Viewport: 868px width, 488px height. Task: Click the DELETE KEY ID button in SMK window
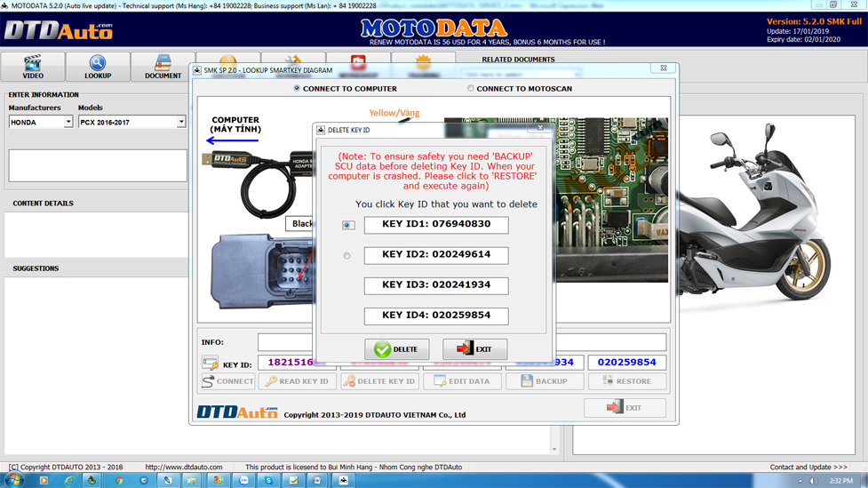pos(379,381)
